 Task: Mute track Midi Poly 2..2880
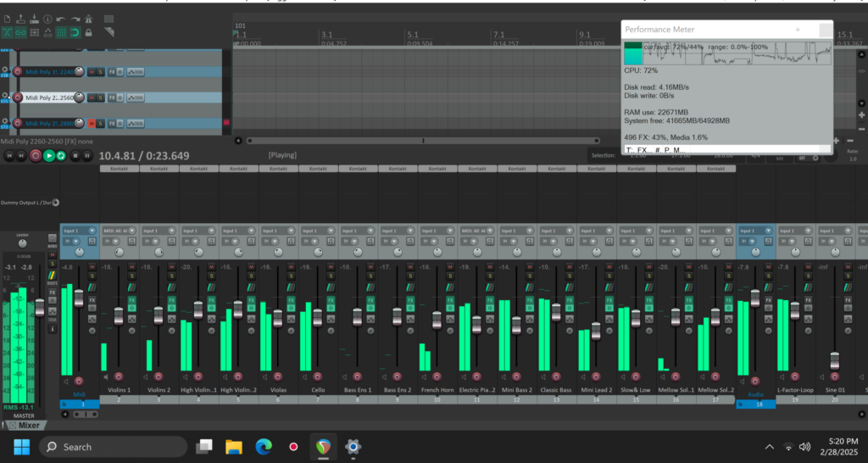click(x=92, y=123)
